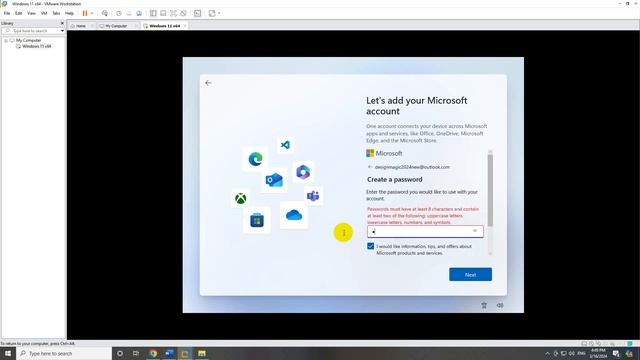Click the single window view icon
This screenshot has height=360, width=640.
(163, 13)
